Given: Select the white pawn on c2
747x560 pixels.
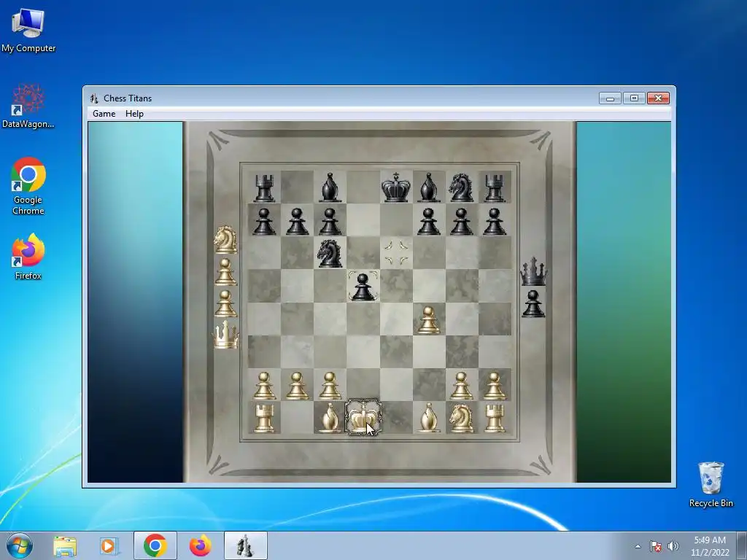Looking at the screenshot, I should tap(330, 385).
